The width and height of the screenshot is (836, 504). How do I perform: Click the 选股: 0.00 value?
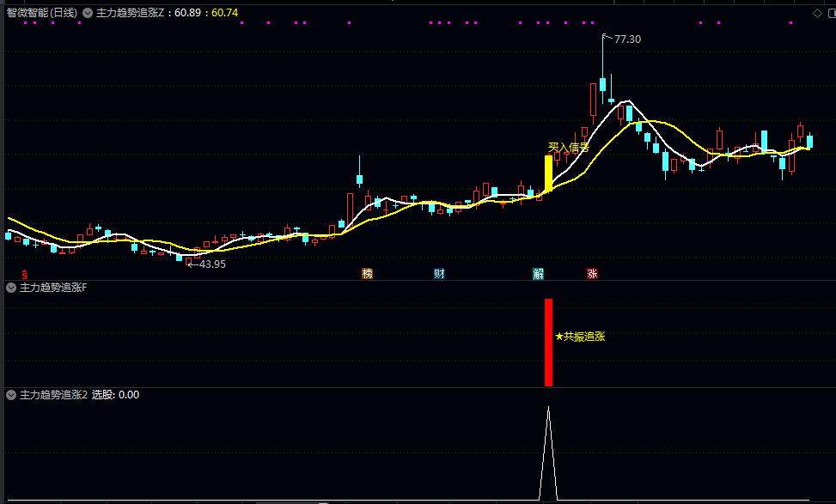(115, 395)
